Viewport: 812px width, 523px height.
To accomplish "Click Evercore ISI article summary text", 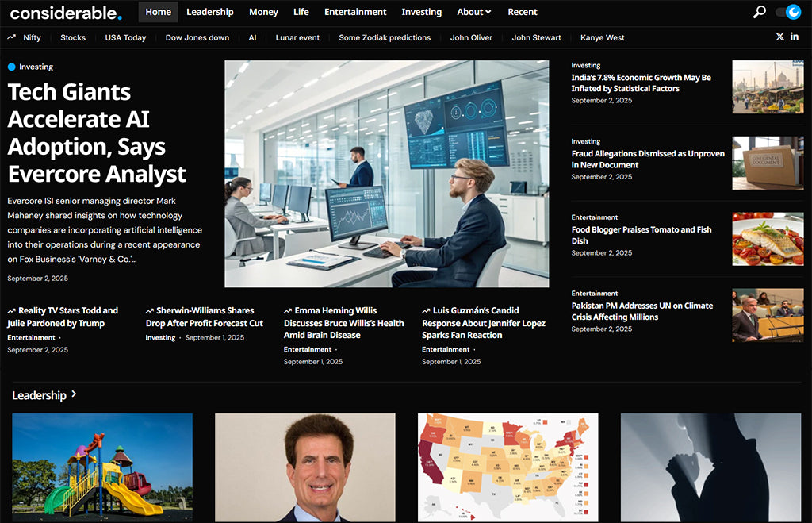I will 105,229.
